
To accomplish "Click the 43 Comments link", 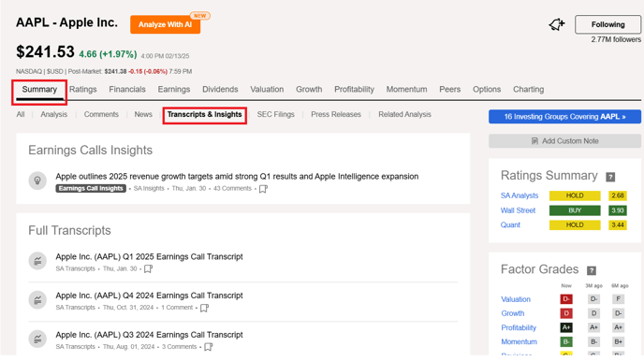I will [232, 188].
